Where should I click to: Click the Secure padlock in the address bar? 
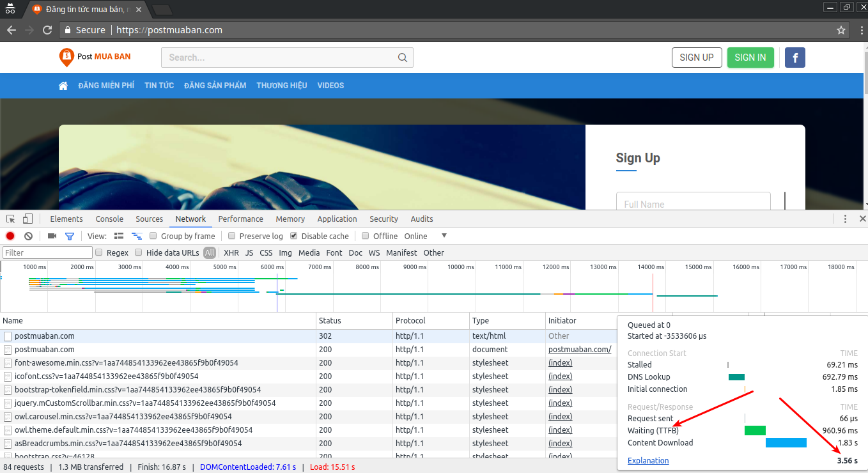click(68, 30)
